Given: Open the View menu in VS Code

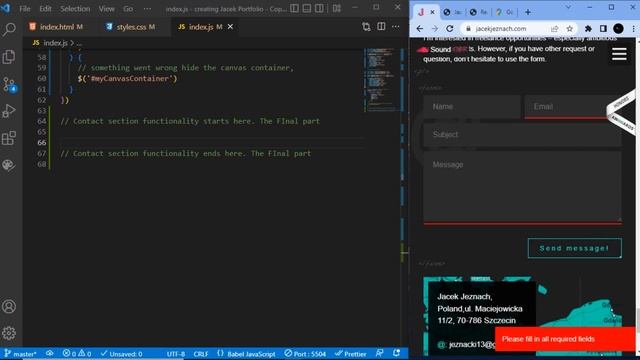Looking at the screenshot, I should (107, 9).
